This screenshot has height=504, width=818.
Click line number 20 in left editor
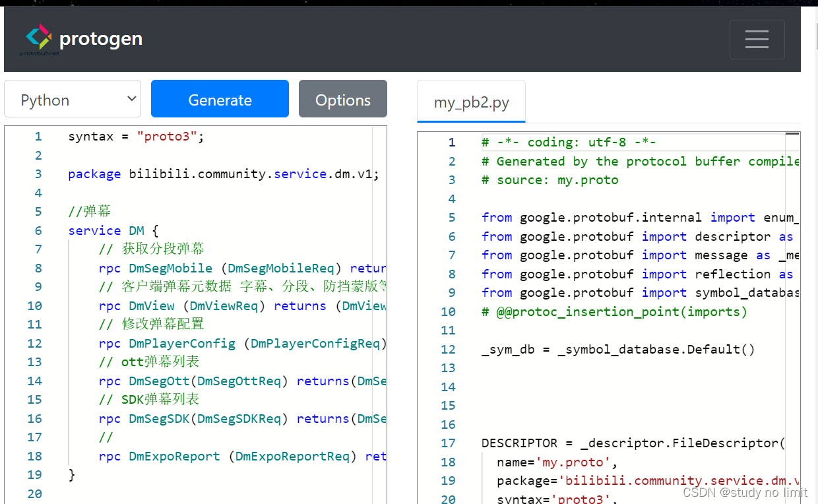pos(35,494)
